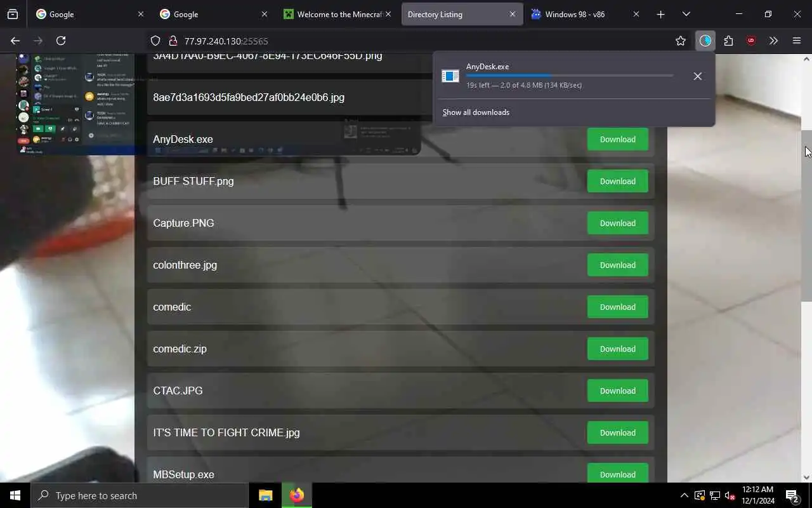Open the security tray icon

pos(700,495)
